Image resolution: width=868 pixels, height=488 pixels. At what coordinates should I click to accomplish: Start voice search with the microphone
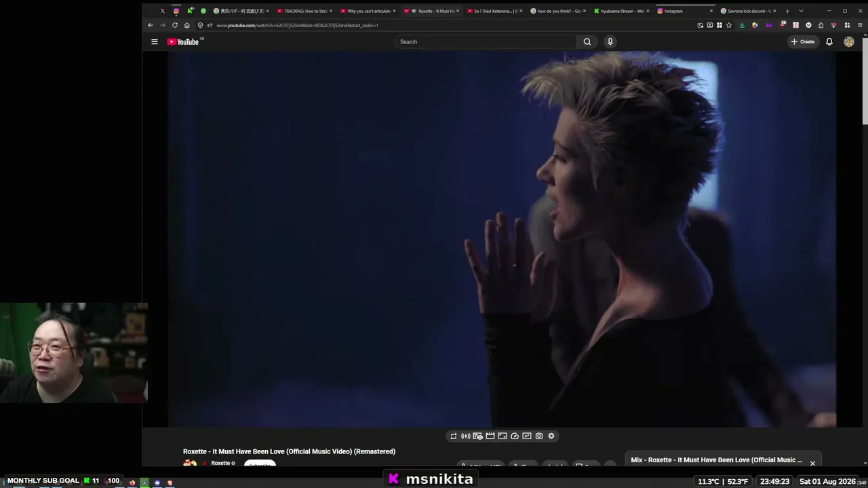[x=610, y=42]
